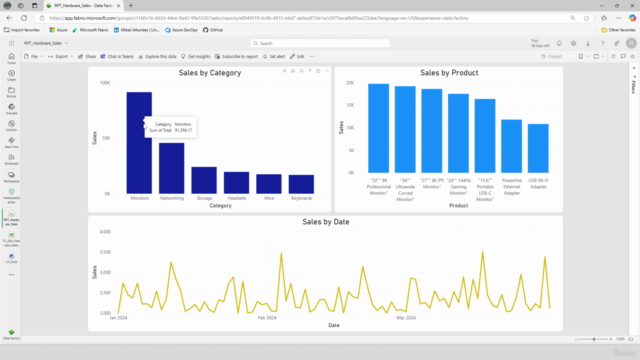The width and height of the screenshot is (640, 360).
Task: Click fit to page icon beside zoom percentage
Action: click(631, 339)
